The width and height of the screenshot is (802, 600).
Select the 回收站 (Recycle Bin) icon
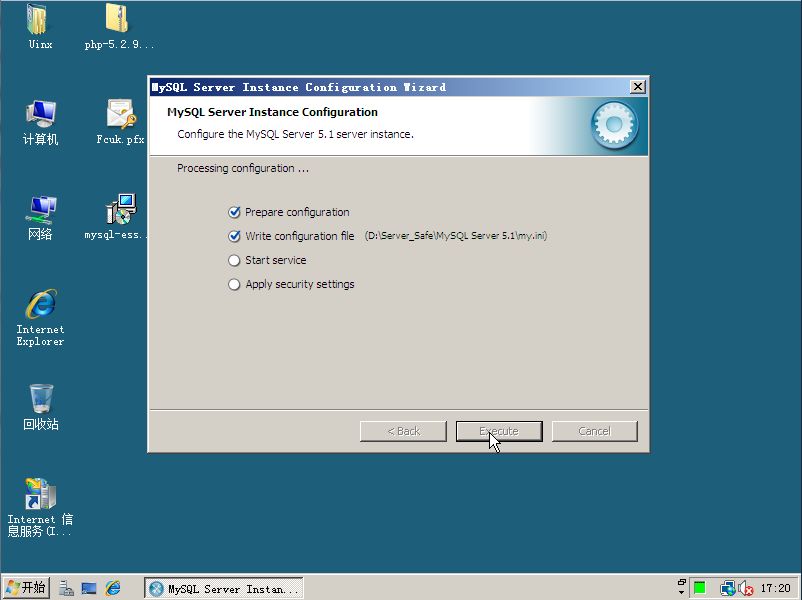pos(41,399)
